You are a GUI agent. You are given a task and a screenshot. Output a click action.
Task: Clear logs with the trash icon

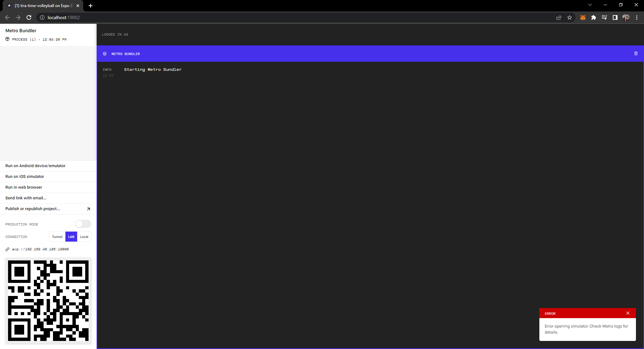click(636, 54)
